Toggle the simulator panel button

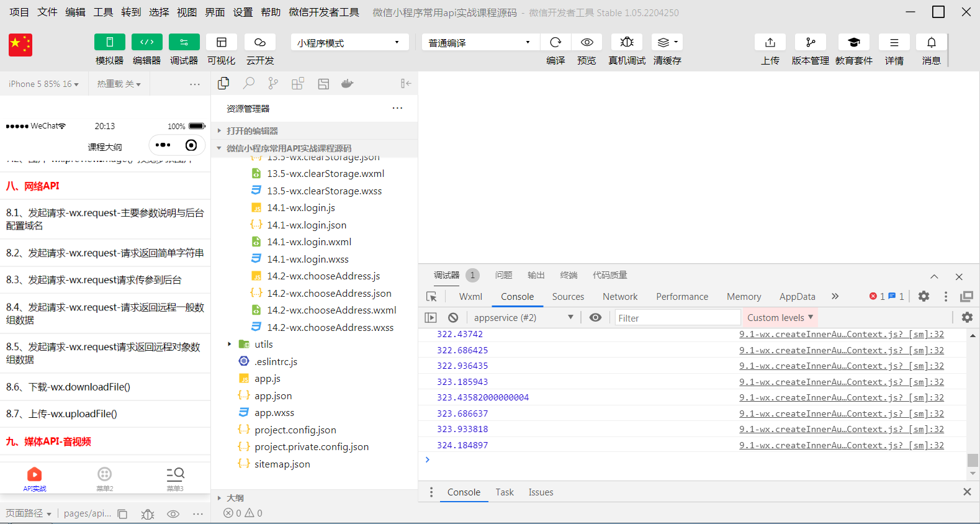coord(109,42)
